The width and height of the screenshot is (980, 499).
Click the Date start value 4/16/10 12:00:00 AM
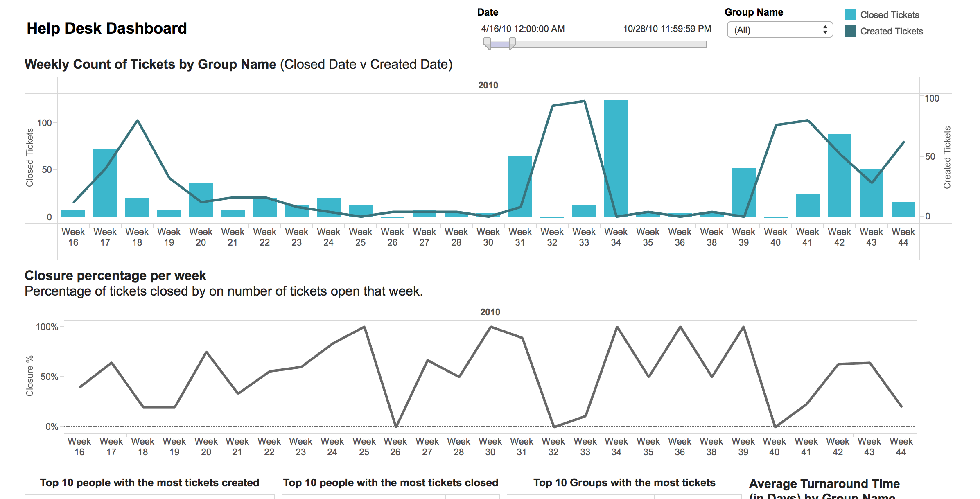523,29
